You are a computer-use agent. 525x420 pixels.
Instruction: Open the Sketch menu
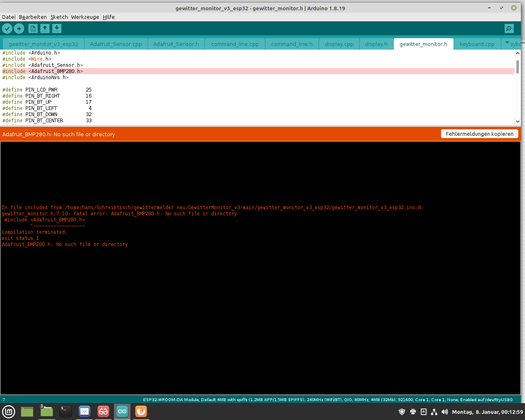click(x=59, y=17)
